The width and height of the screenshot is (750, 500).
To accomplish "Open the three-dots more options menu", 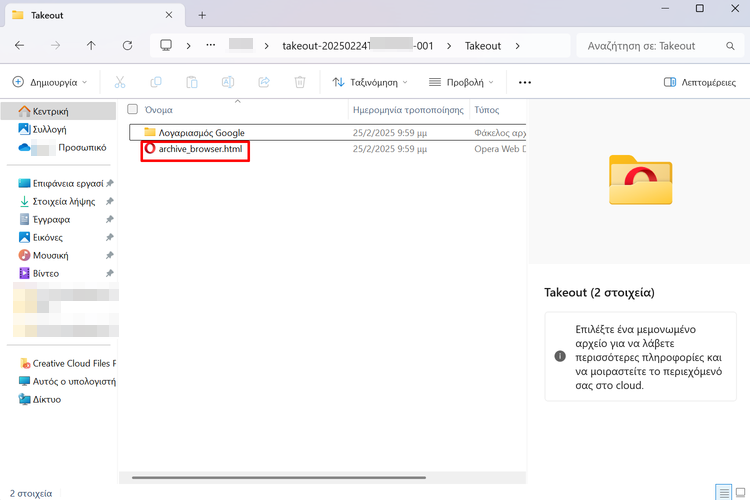I will click(x=525, y=82).
